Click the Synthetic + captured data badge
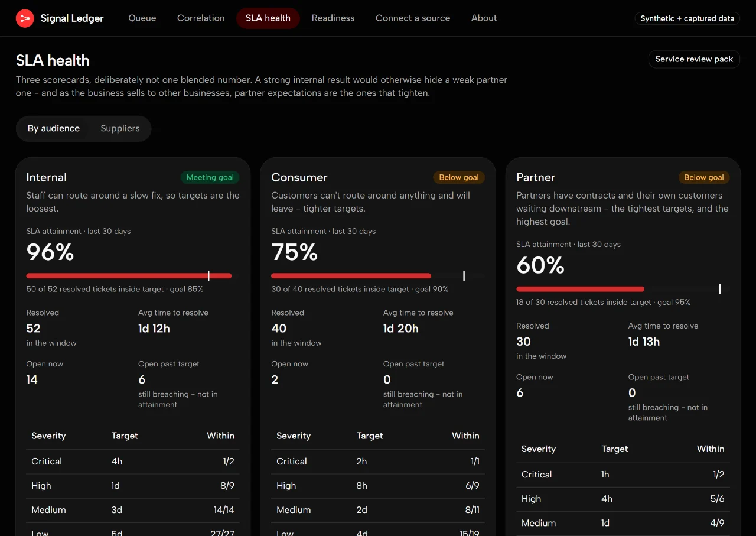This screenshot has width=756, height=536. (687, 18)
